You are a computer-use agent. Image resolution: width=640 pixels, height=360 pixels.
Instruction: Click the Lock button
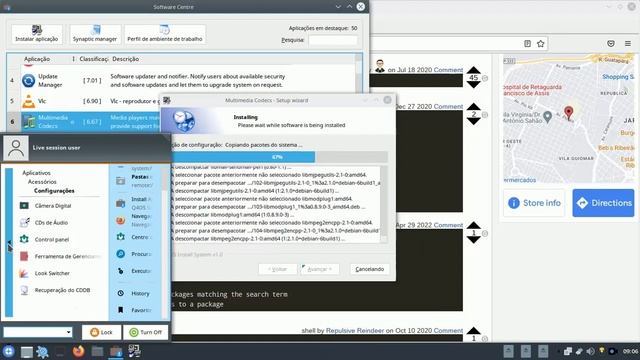click(x=101, y=332)
